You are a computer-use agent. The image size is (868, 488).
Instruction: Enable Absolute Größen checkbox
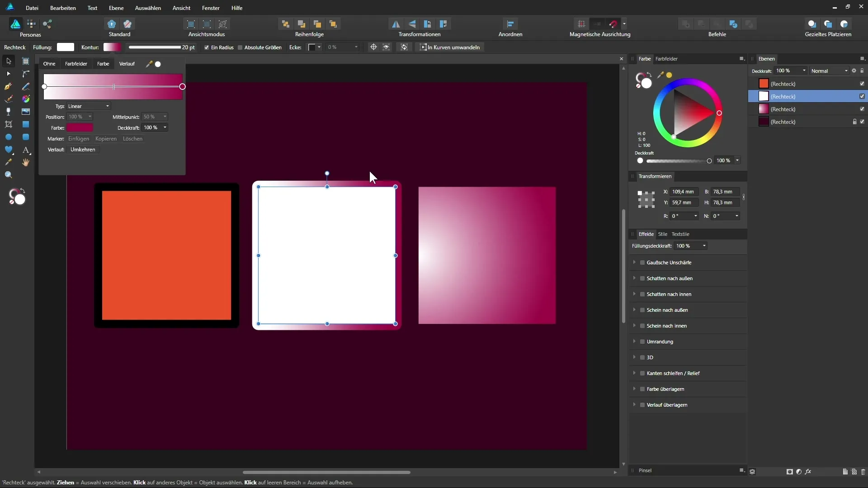click(240, 47)
